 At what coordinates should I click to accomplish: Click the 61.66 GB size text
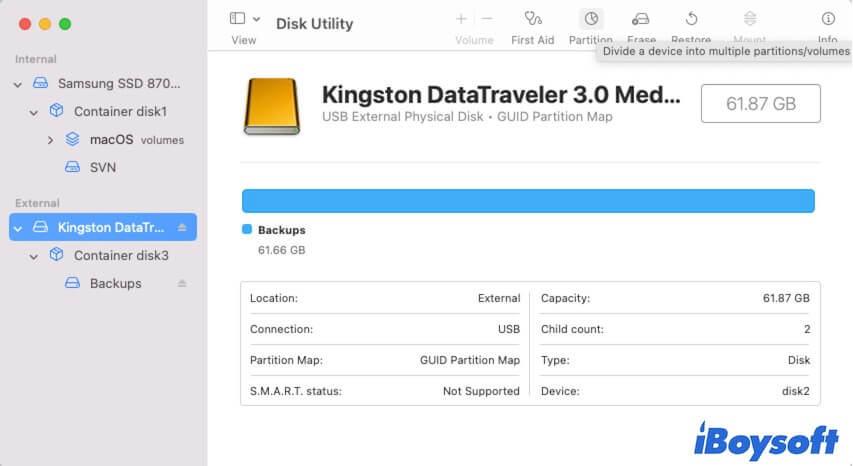pyautogui.click(x=282, y=250)
